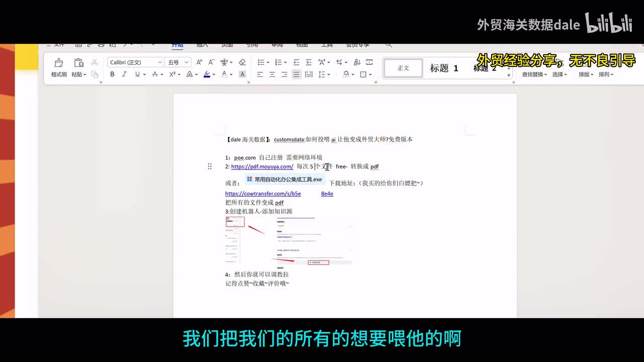Click the embedded 常用自动化办公集成工具.exe file object
The height and width of the screenshot is (362, 644).
pyautogui.click(x=284, y=179)
